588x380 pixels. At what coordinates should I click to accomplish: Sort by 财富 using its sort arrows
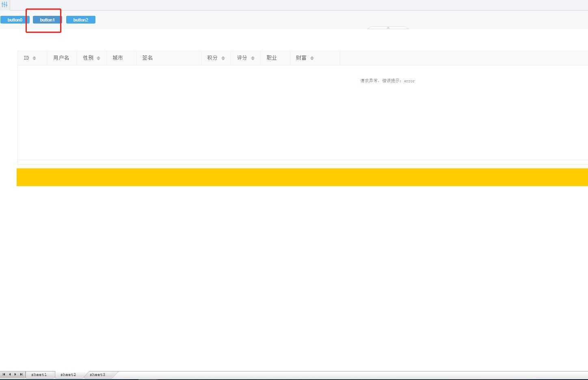[x=312, y=58]
